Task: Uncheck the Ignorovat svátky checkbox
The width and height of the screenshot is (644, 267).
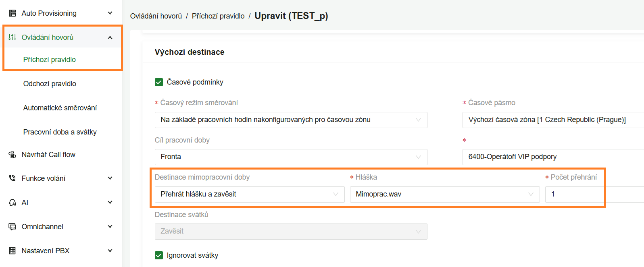Action: (x=159, y=255)
